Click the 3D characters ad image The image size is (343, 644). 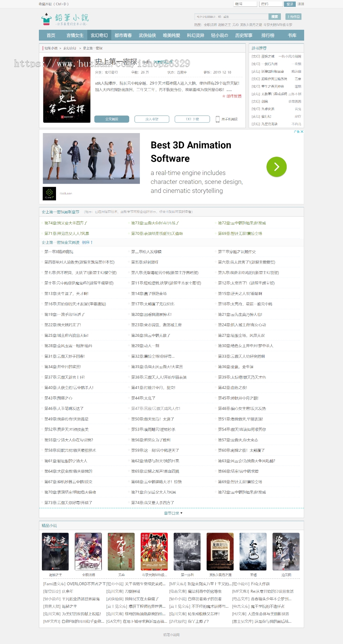coord(91,158)
